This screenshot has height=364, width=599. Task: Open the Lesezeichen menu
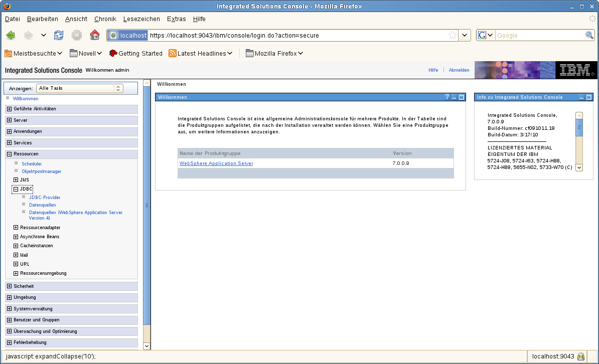(x=141, y=19)
